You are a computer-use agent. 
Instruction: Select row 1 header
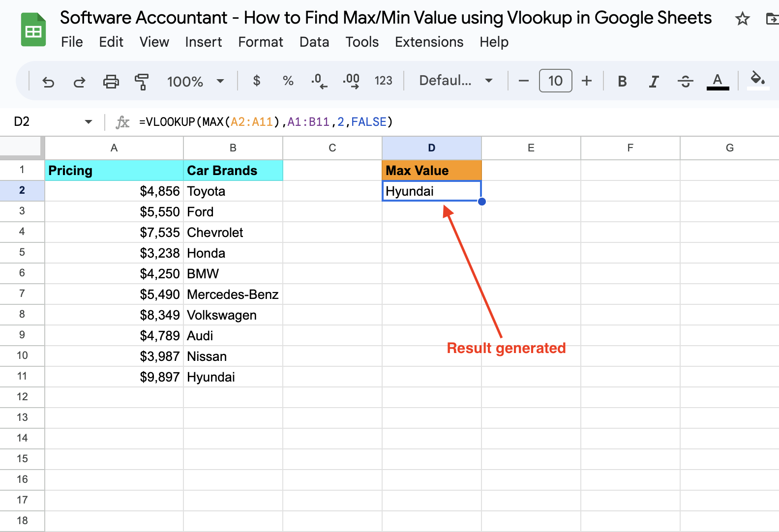click(x=22, y=170)
